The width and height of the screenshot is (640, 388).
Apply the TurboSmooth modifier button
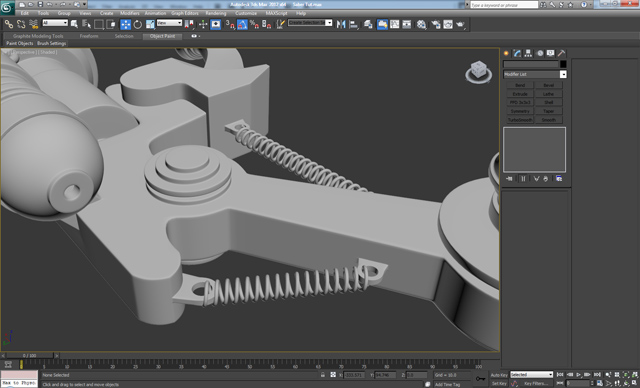520,120
